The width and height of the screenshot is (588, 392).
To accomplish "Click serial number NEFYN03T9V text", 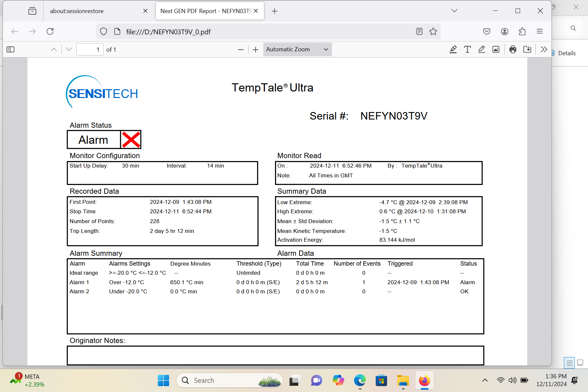I will [x=394, y=116].
